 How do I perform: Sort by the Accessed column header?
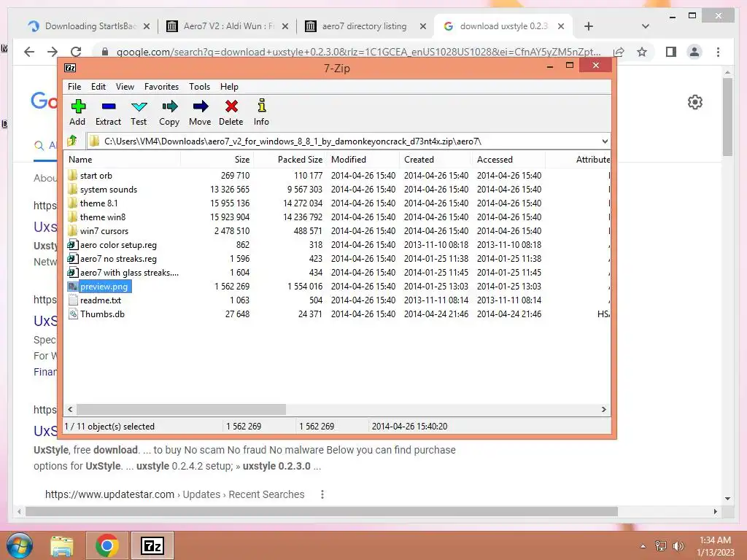[x=508, y=160]
